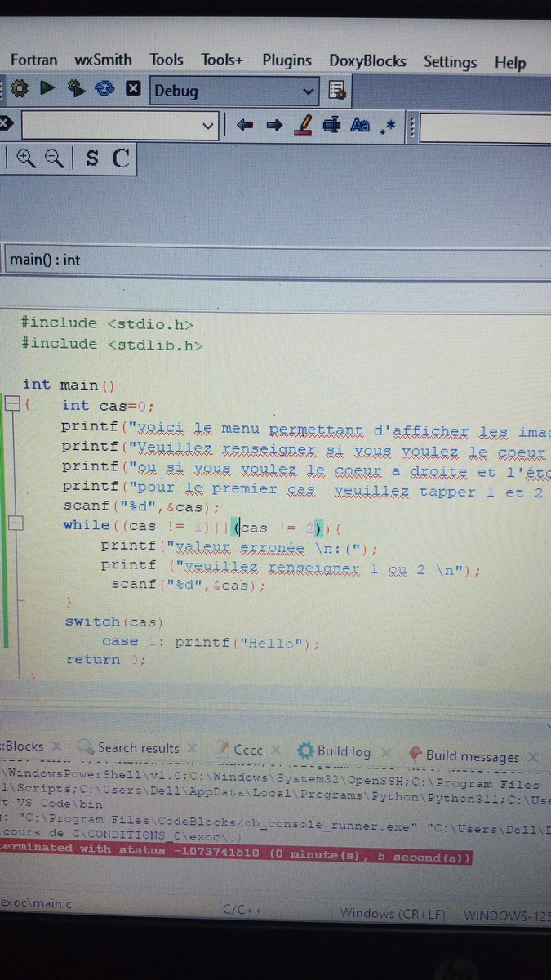The width and height of the screenshot is (551, 980).
Task: Click the 'int cas=0;' line
Action: (108, 406)
